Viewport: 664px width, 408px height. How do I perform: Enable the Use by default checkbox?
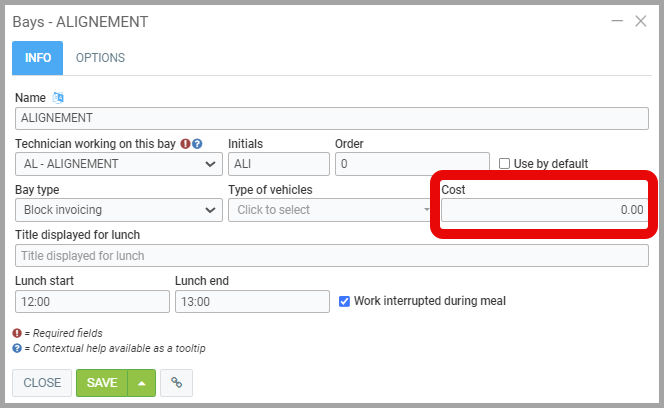tap(505, 163)
